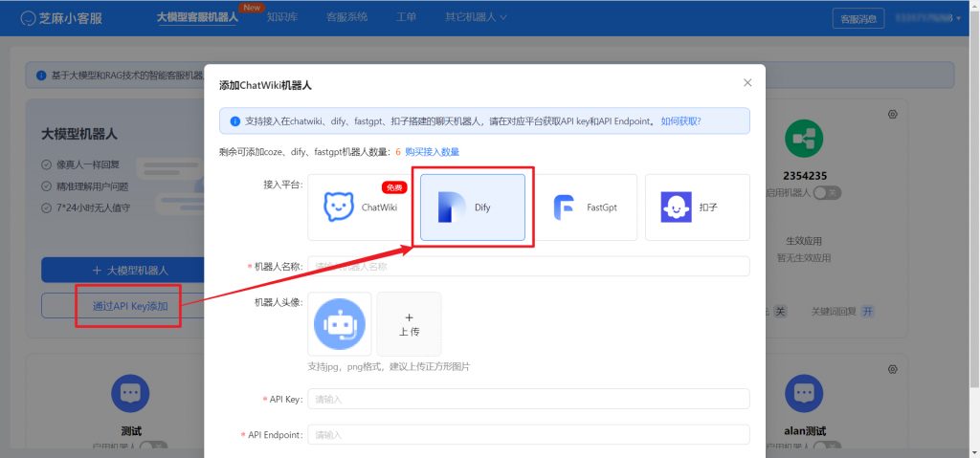Click the info icon in dialog notice
This screenshot has width=980, height=458.
[235, 121]
